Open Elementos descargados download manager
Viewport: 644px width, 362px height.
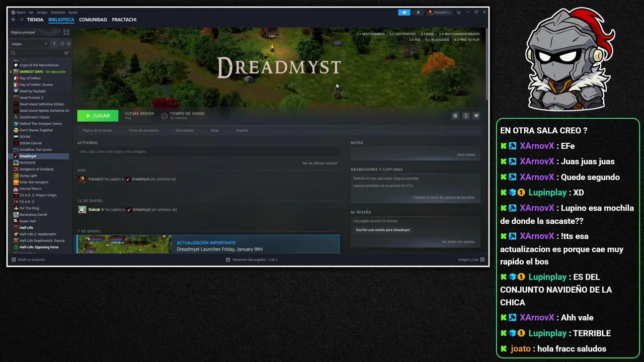(x=252, y=259)
